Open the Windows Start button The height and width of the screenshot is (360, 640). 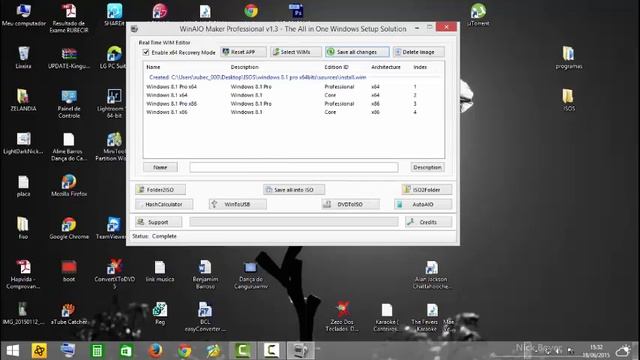coord(12,351)
